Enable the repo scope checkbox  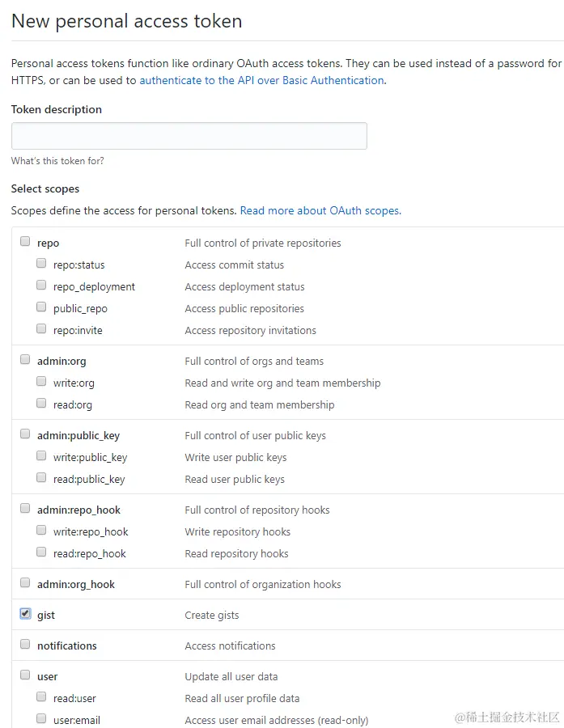25,241
